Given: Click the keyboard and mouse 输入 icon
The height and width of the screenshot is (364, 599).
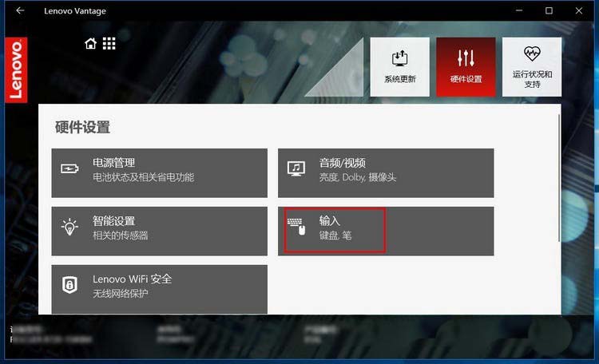Looking at the screenshot, I should (x=296, y=227).
